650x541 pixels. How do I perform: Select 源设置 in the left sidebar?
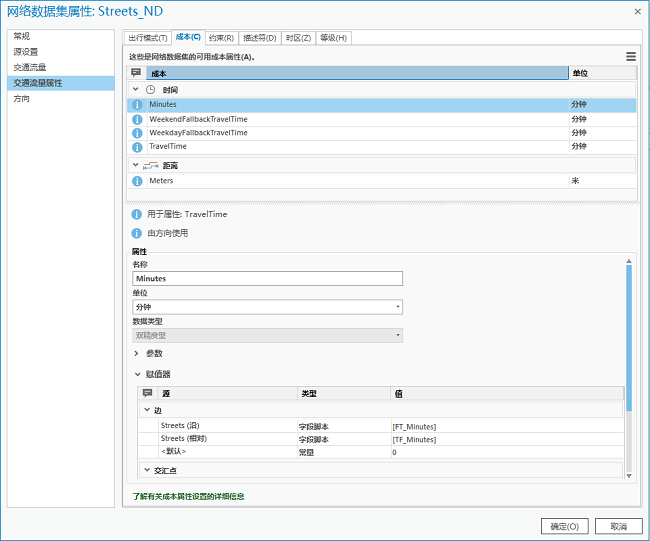click(x=26, y=51)
